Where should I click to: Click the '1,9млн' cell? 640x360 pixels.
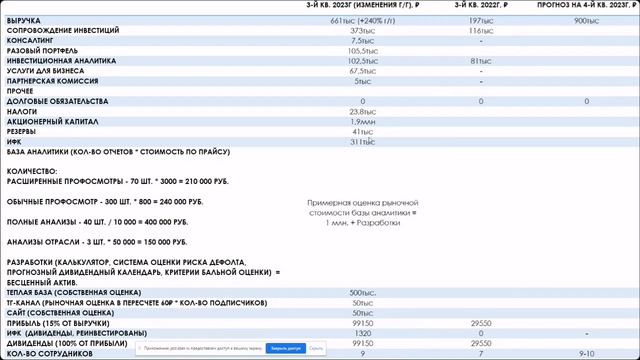(x=362, y=122)
